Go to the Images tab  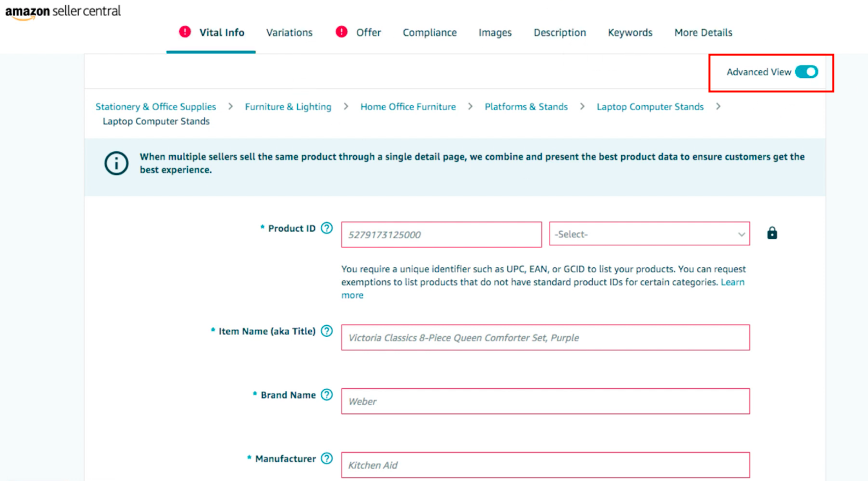pos(495,33)
